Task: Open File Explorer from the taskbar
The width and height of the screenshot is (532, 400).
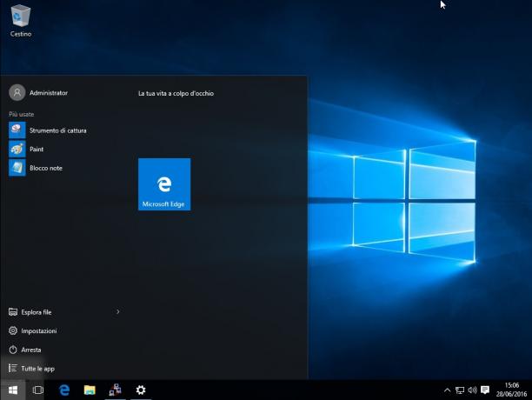Action: [x=90, y=390]
